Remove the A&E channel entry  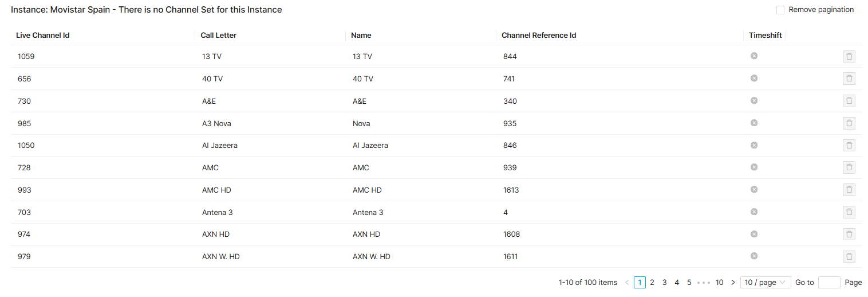coord(849,101)
